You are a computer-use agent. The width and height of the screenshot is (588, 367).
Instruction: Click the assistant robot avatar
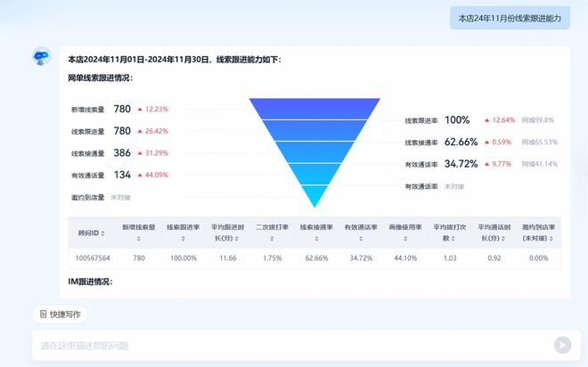[41, 57]
